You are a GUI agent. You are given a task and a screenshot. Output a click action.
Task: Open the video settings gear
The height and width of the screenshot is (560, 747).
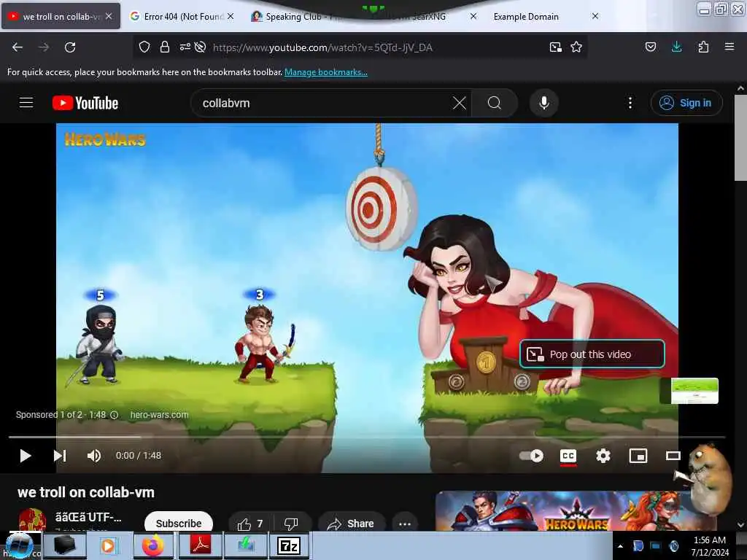click(x=603, y=456)
